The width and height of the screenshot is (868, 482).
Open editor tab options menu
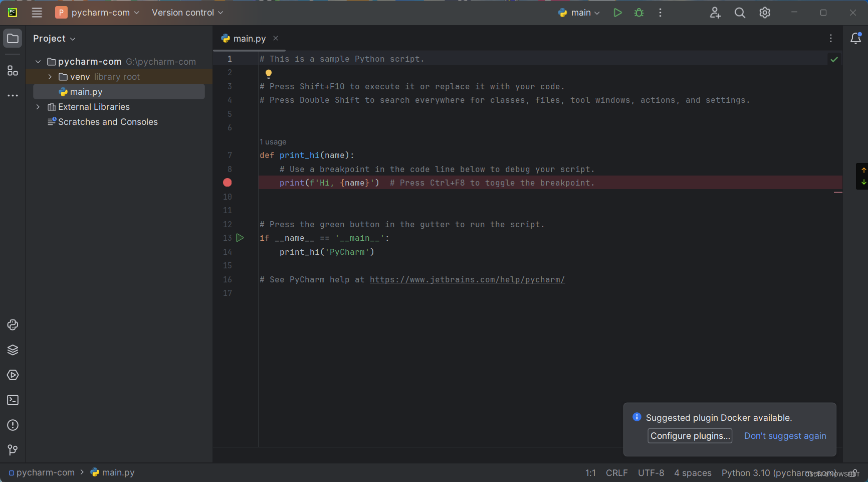(x=831, y=38)
